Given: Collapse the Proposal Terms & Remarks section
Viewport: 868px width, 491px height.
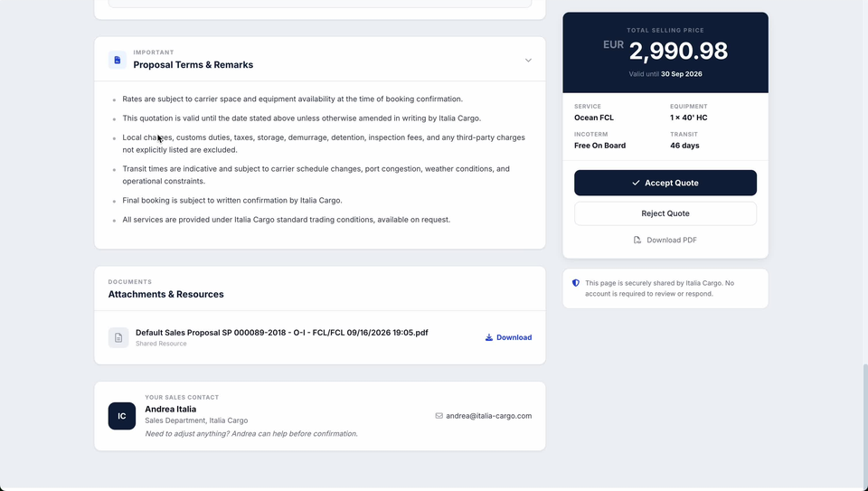Looking at the screenshot, I should [x=528, y=60].
